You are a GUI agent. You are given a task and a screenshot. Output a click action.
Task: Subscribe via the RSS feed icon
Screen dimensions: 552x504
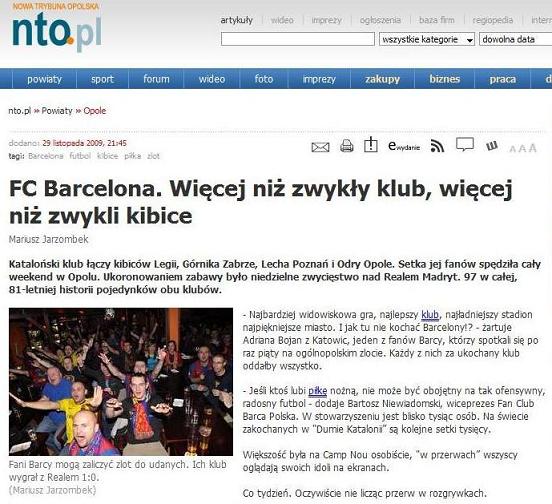pos(437,146)
